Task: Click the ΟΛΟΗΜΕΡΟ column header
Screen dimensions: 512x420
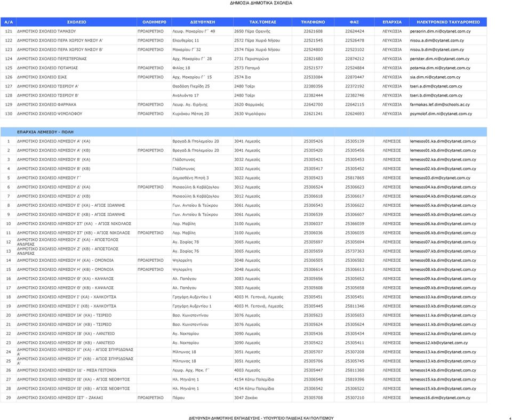Action: (154, 22)
